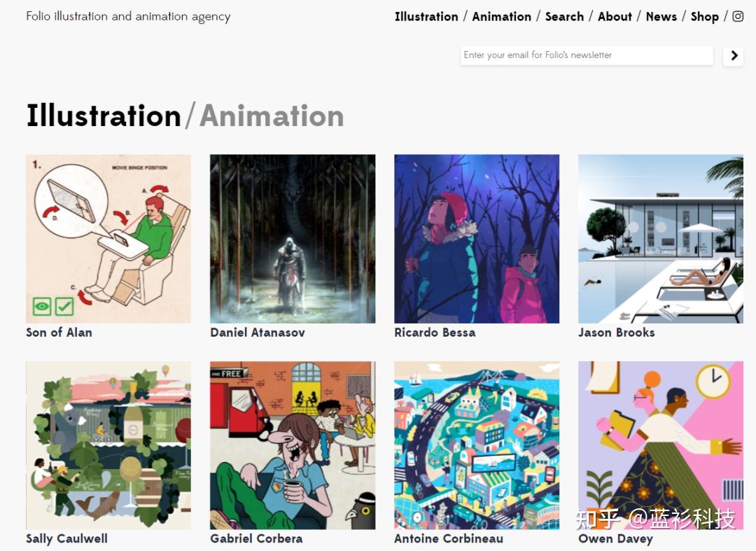756x551 pixels.
Task: Open Folio's Instagram icon link
Action: [738, 16]
